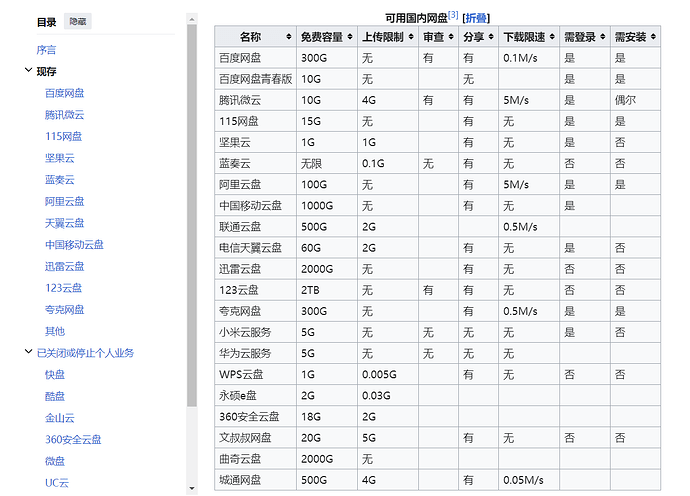The image size is (690, 496).
Task: Collapse the 现存 section in contents
Action: pos(28,70)
